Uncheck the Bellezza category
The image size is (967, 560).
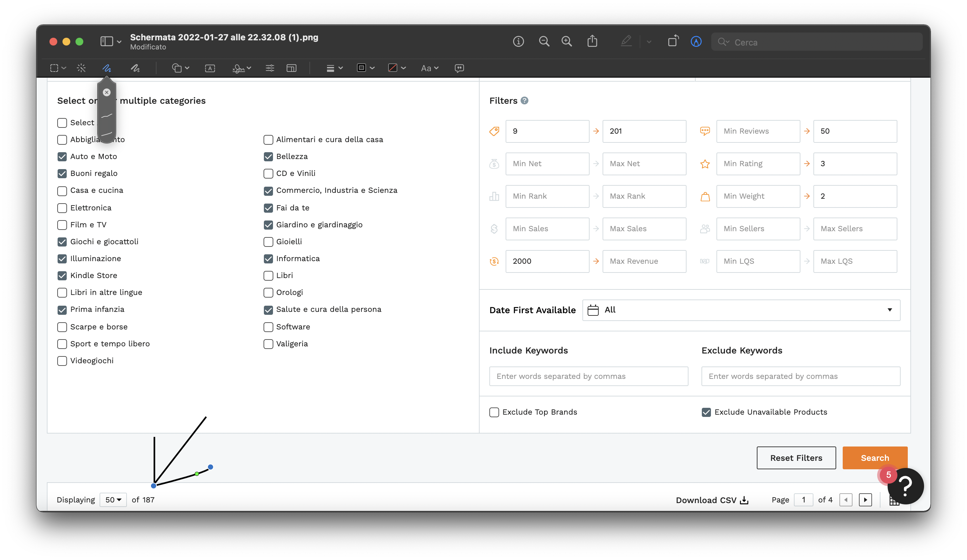pos(268,156)
